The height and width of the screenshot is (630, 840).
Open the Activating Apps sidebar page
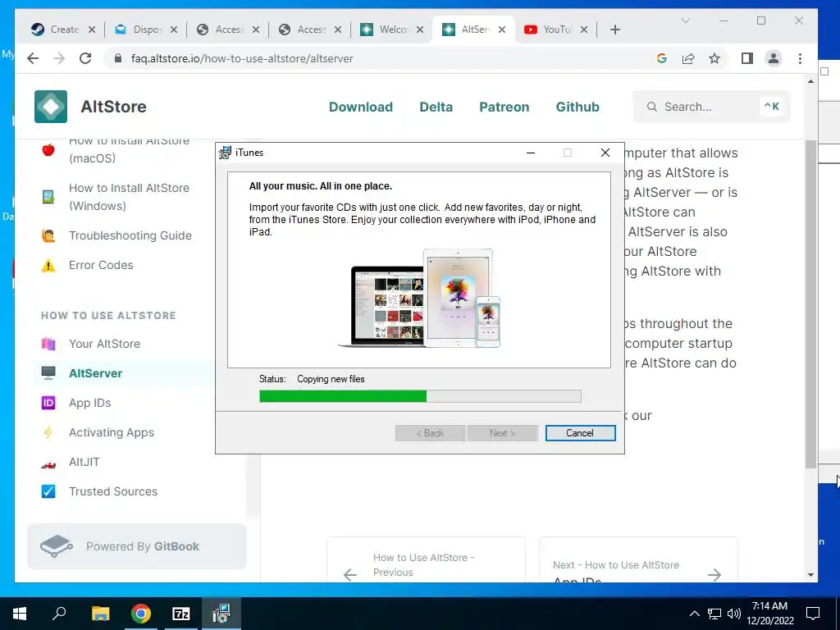(x=112, y=432)
